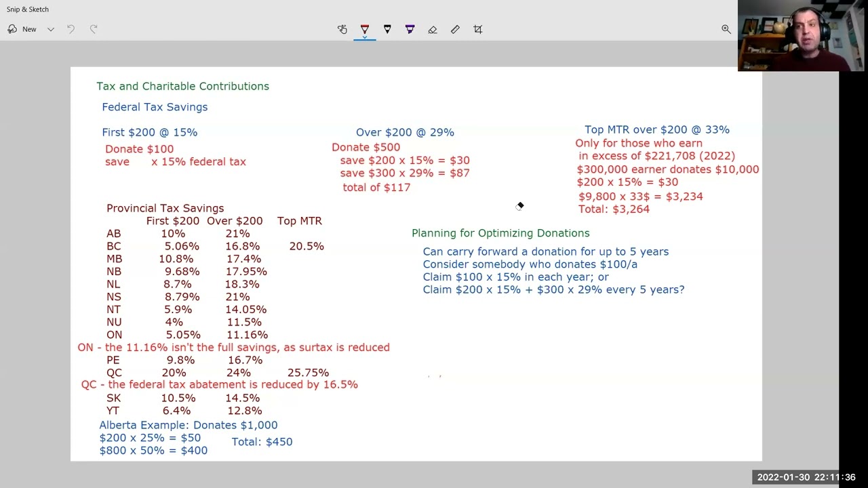
Task: Click the 'NU' province row label
Action: click(x=114, y=322)
